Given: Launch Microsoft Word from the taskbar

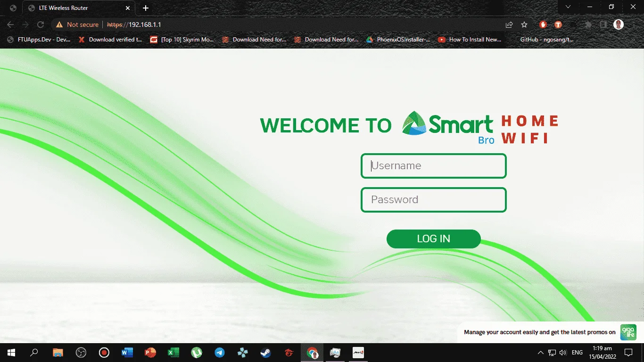Looking at the screenshot, I should pos(127,353).
